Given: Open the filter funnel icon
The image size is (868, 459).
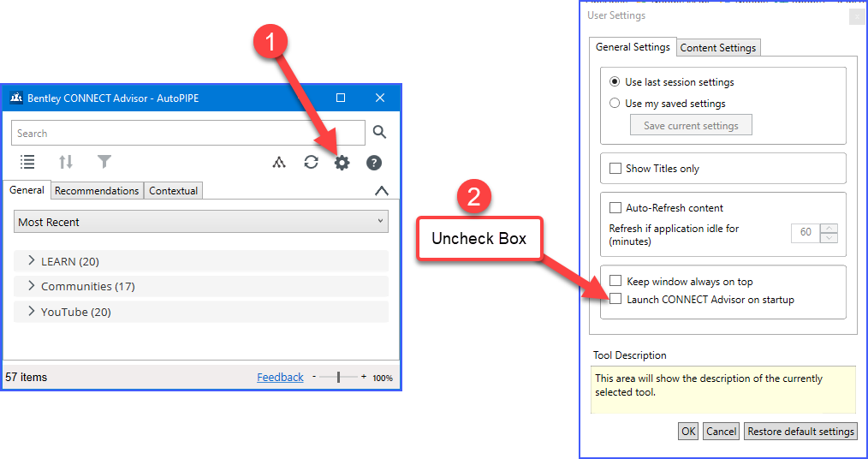Looking at the screenshot, I should click(x=104, y=162).
